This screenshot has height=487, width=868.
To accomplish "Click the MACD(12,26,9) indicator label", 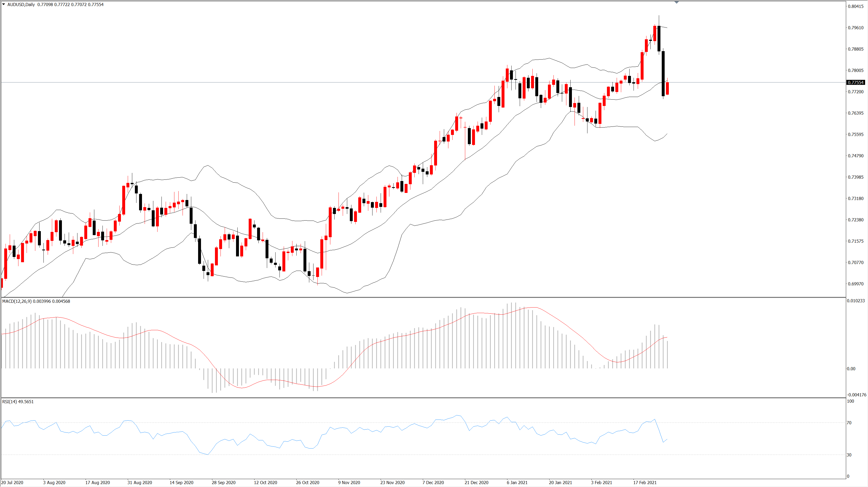I will (x=17, y=301).
